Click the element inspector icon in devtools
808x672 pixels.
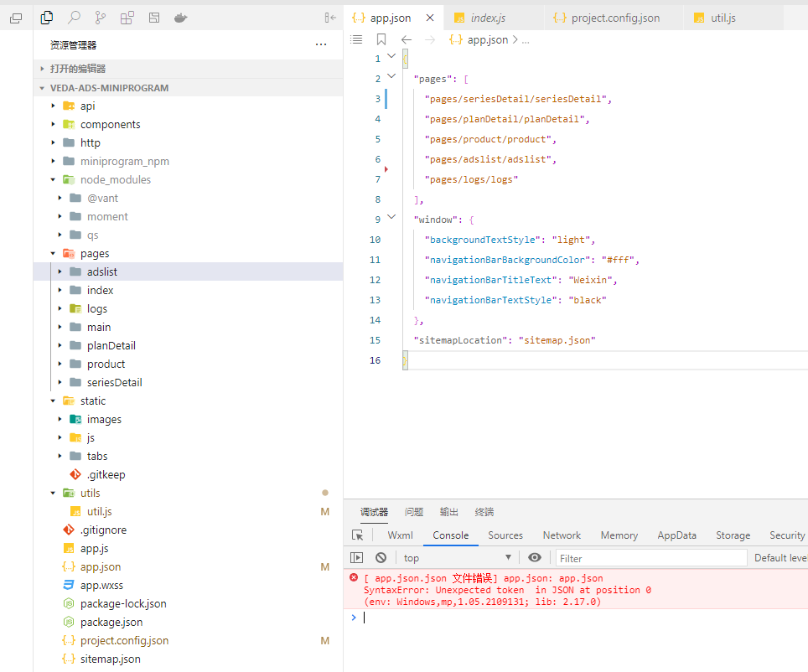coord(358,535)
